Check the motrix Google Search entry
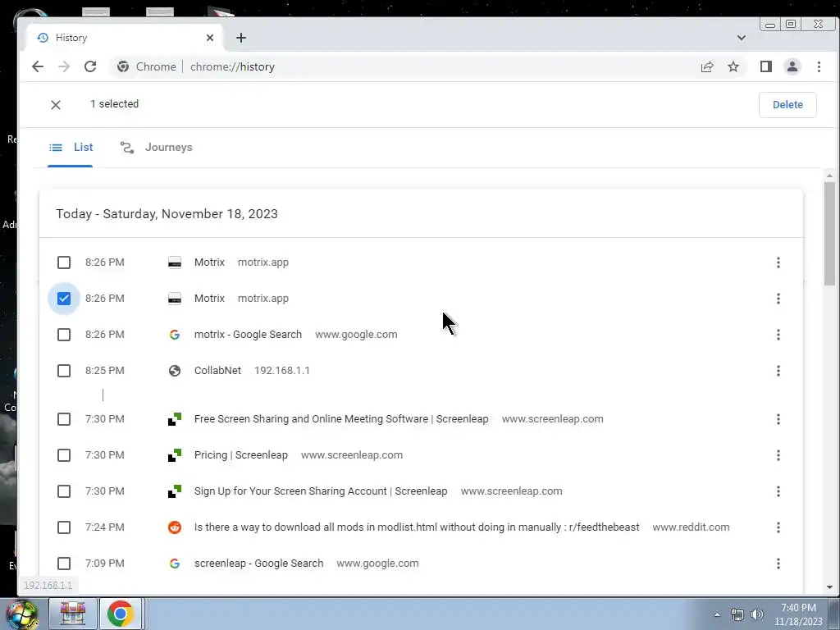 tap(64, 335)
